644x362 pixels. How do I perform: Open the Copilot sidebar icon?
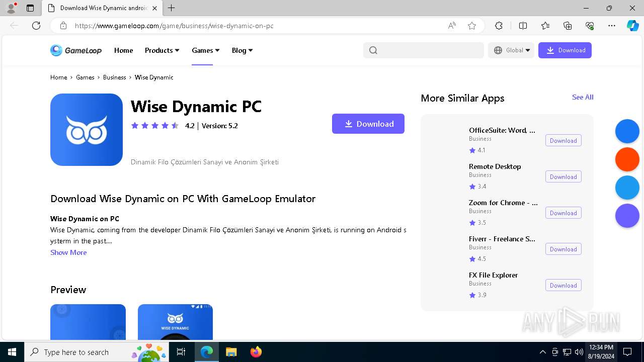point(632,26)
